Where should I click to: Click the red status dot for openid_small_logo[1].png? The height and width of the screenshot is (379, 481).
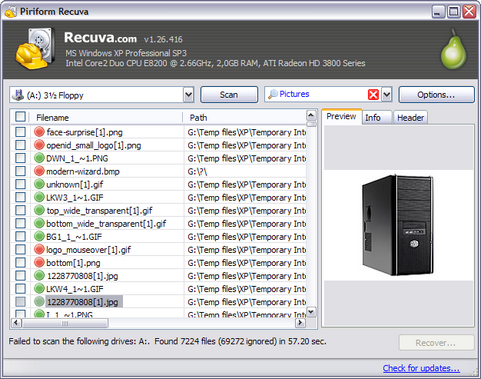(x=39, y=145)
